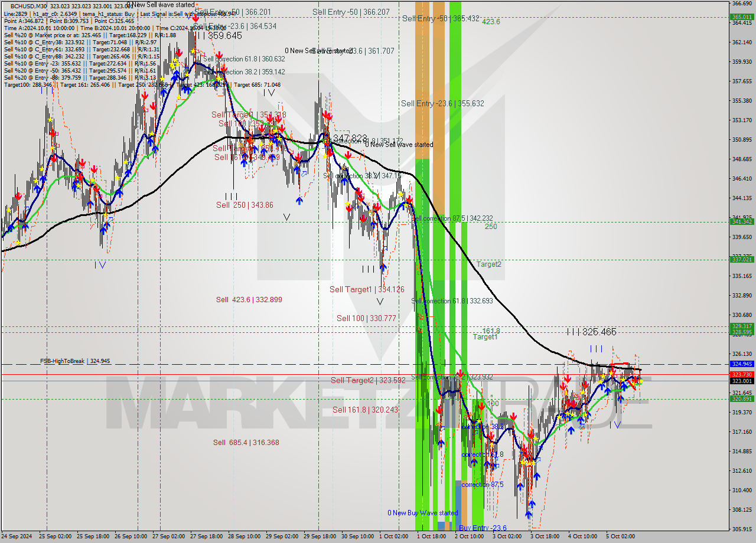Click the green 341.342 price tag
Screen dimensions: 756x543
coord(742,222)
